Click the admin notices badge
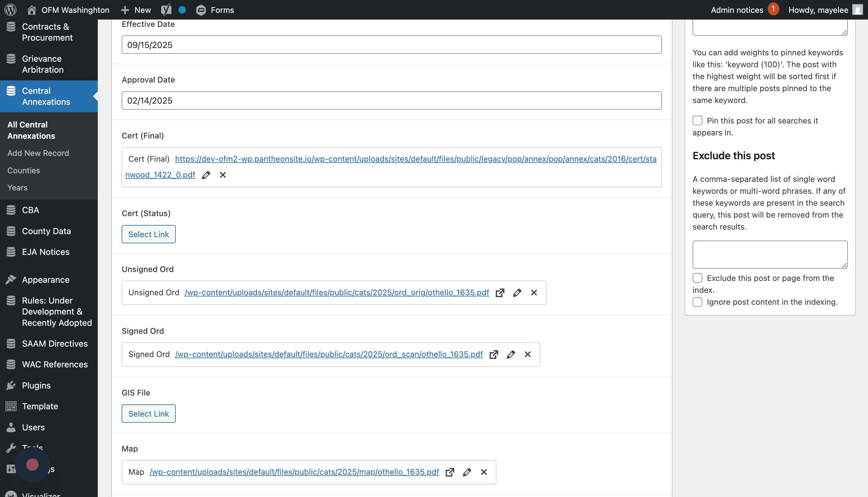This screenshot has height=497, width=868. click(x=773, y=9)
